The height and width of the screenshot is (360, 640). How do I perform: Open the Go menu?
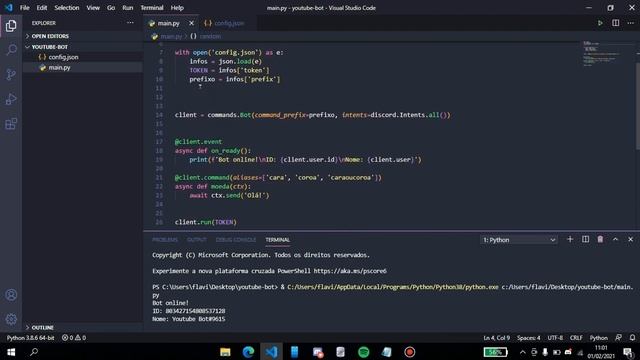(x=111, y=8)
